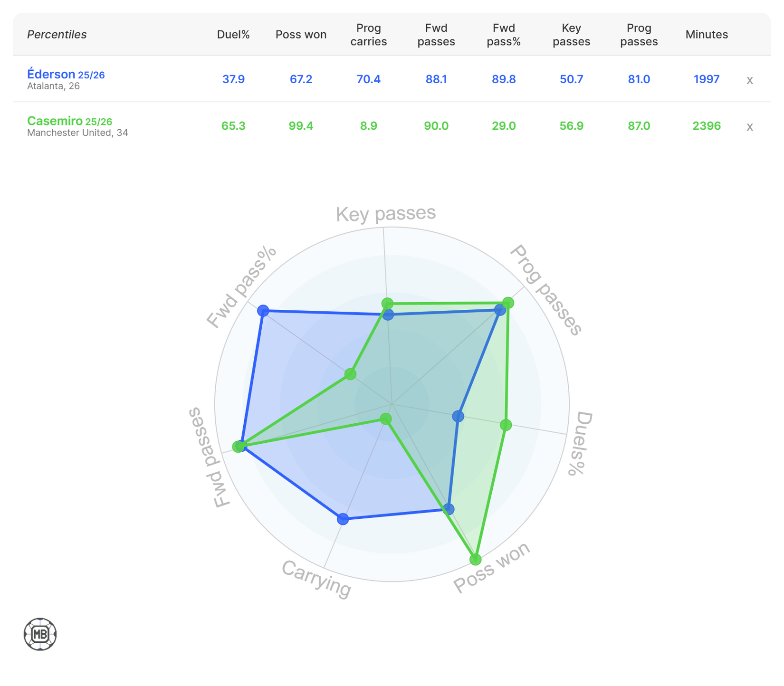
Task: Select the Fwd passes column header
Action: point(436,35)
